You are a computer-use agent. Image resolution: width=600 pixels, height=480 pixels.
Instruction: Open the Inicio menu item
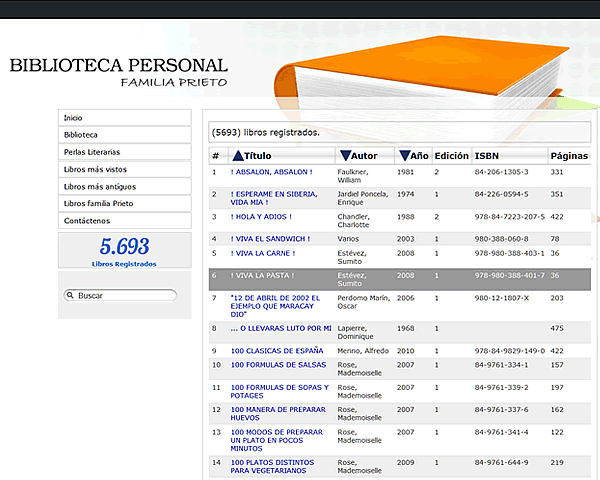tap(124, 118)
